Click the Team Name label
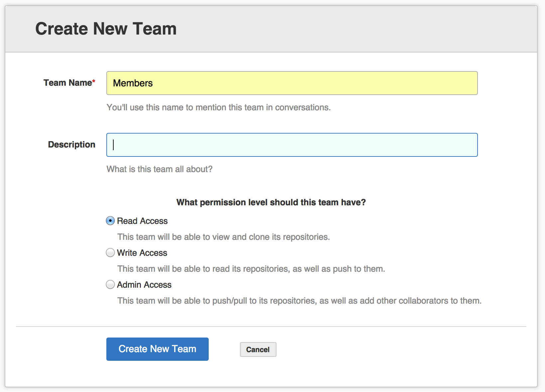545x392 pixels. coord(69,83)
